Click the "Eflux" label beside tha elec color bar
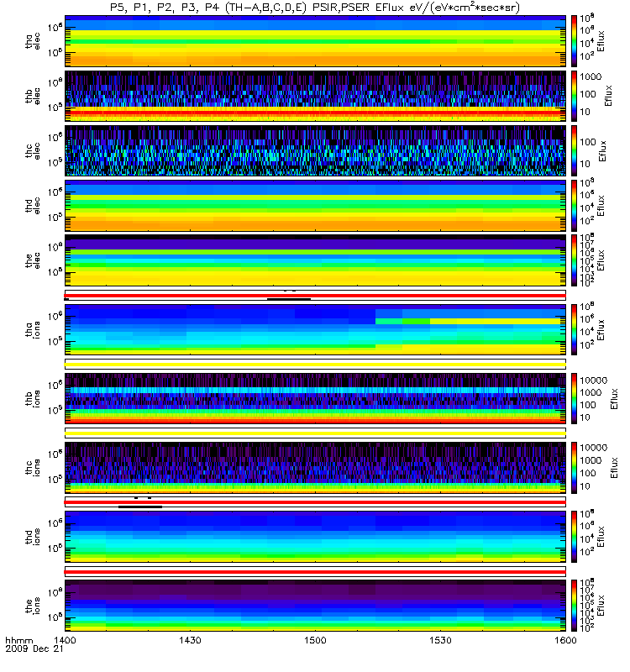The width and height of the screenshot is (630, 672). (x=601, y=41)
